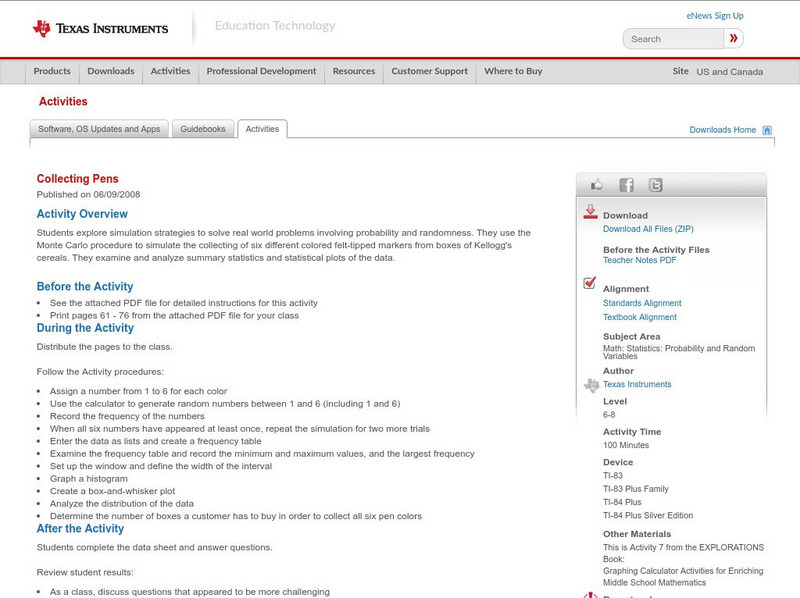
Task: Click the TI icon beside Author
Action: [591, 385]
